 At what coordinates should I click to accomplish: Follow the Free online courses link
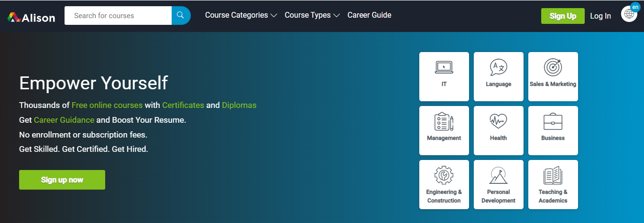107,105
